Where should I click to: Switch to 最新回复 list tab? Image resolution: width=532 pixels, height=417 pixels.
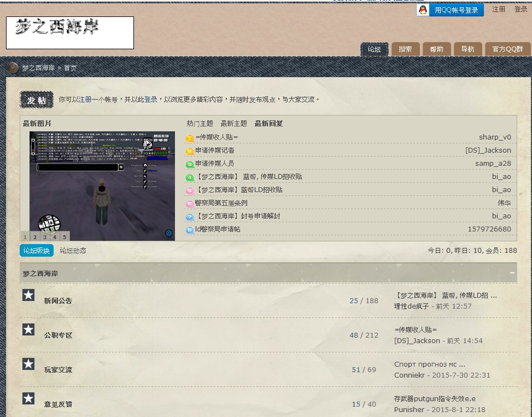point(268,124)
